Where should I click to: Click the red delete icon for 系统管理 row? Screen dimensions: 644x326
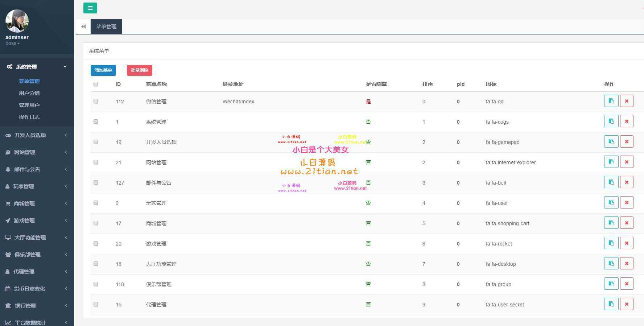point(626,121)
